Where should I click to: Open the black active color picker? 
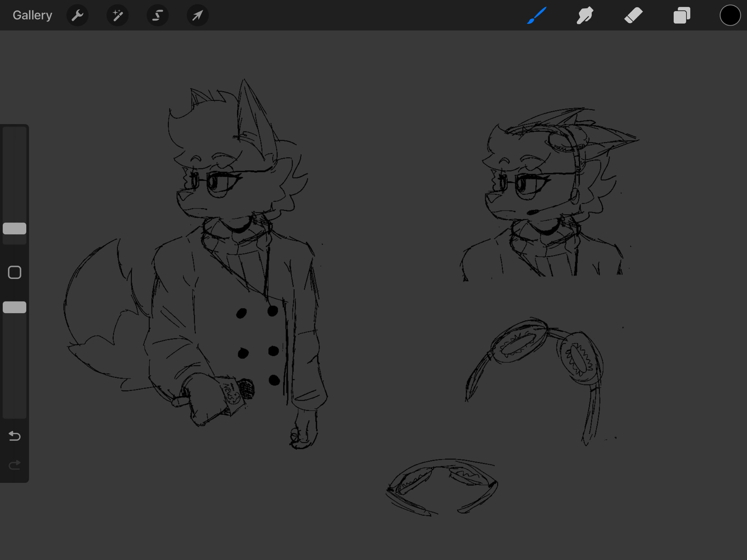click(730, 15)
